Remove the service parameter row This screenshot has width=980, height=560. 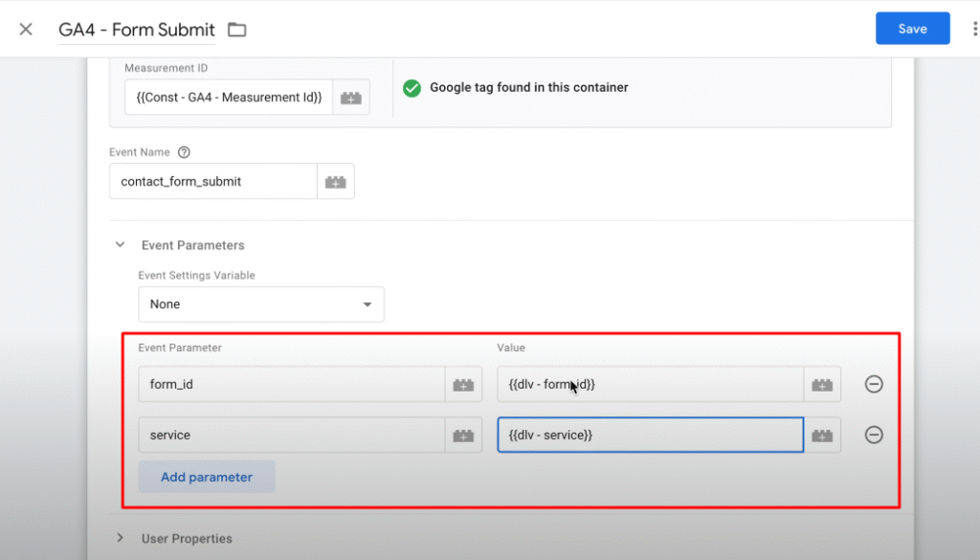pos(873,435)
